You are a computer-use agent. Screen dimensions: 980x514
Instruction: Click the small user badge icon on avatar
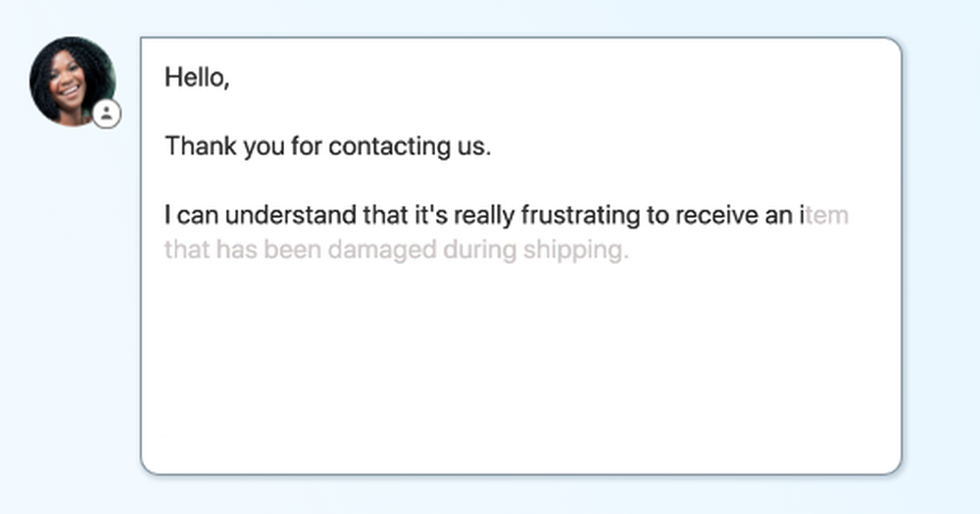tap(107, 114)
